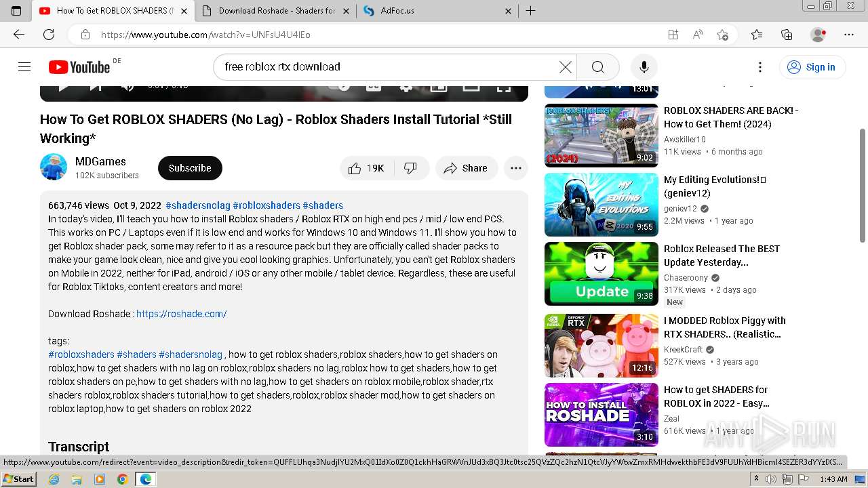Open Edge tab actions menu
Screen dimensions: 868x488
click(16, 11)
